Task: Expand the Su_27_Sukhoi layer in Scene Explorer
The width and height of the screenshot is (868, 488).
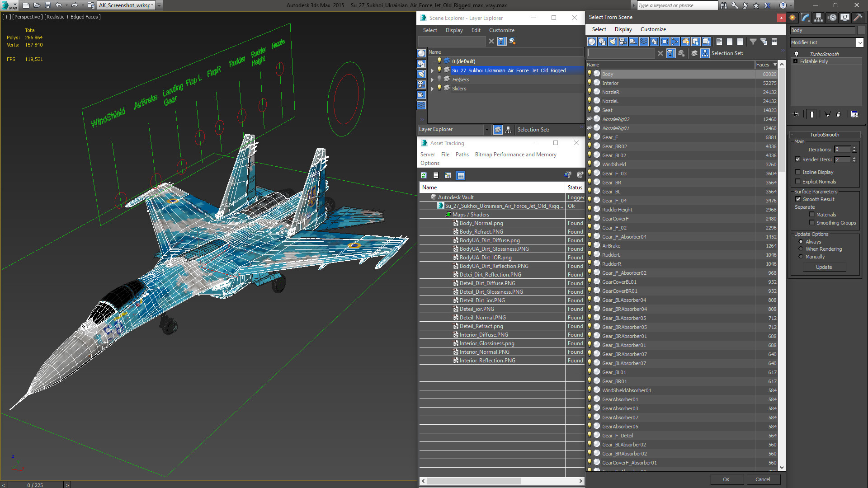Action: (x=432, y=70)
